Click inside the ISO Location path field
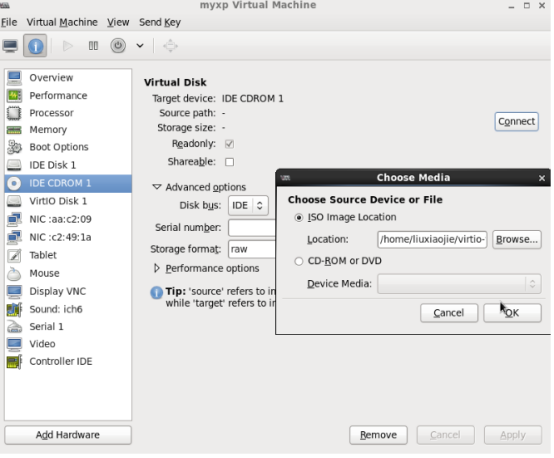 click(432, 240)
